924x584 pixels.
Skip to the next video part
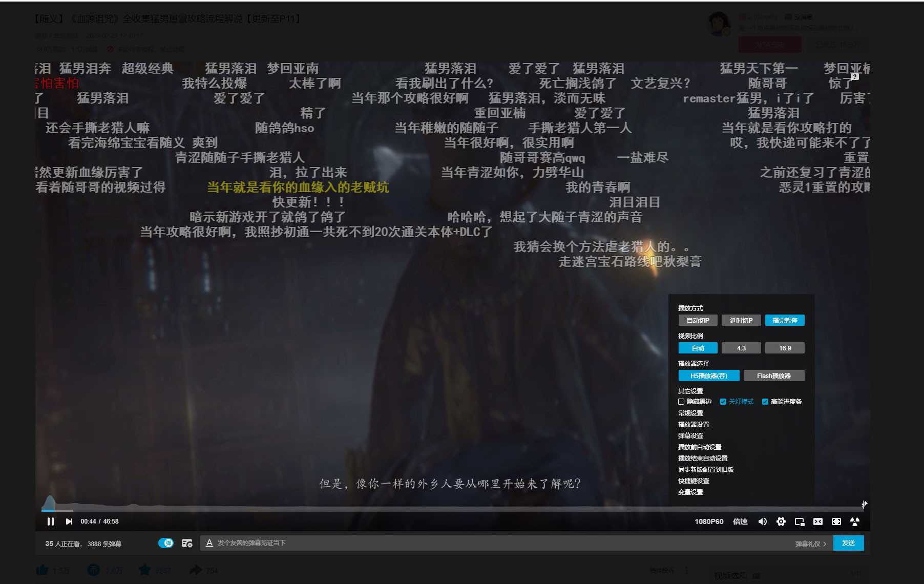coord(69,522)
